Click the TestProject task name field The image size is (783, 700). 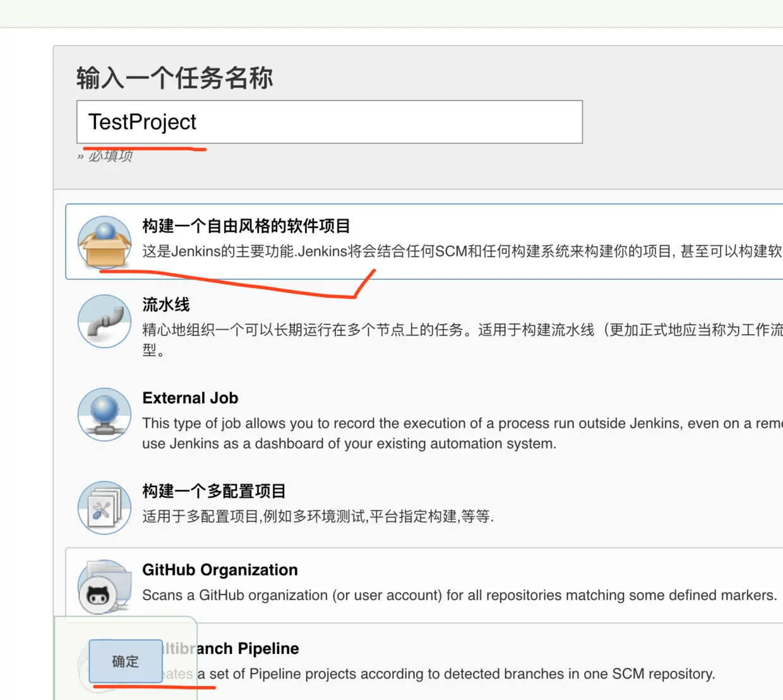(330, 122)
